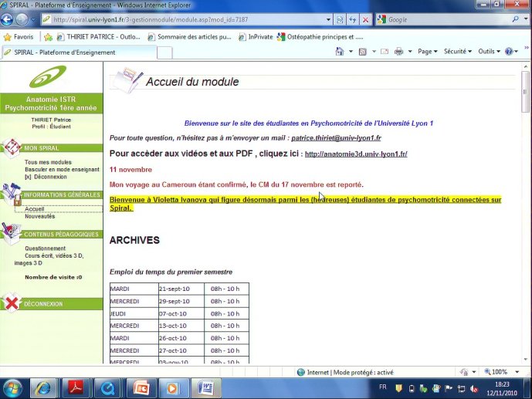Open PowerPoint from the taskbar
The height and width of the screenshot is (399, 532).
141,388
